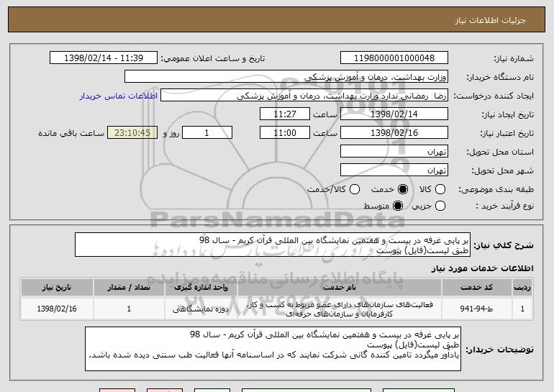The image size is (554, 392).
Task: Click service code cell ط-94-941
Action: click(x=476, y=309)
